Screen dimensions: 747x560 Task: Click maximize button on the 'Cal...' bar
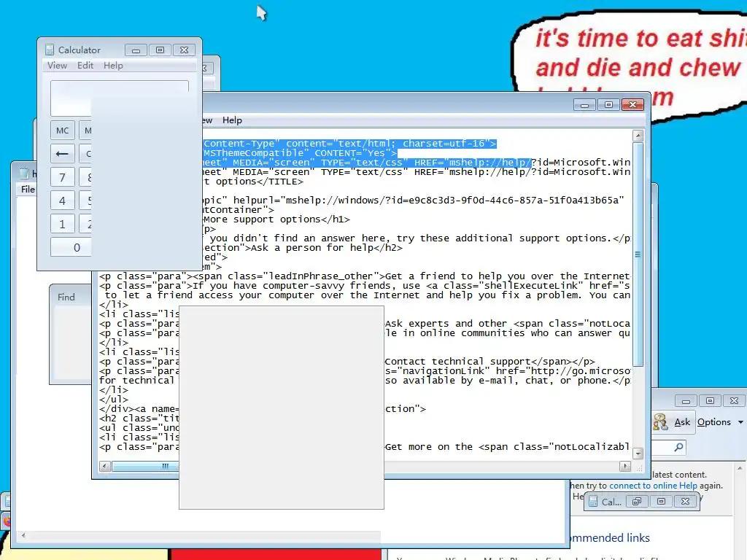click(x=661, y=502)
